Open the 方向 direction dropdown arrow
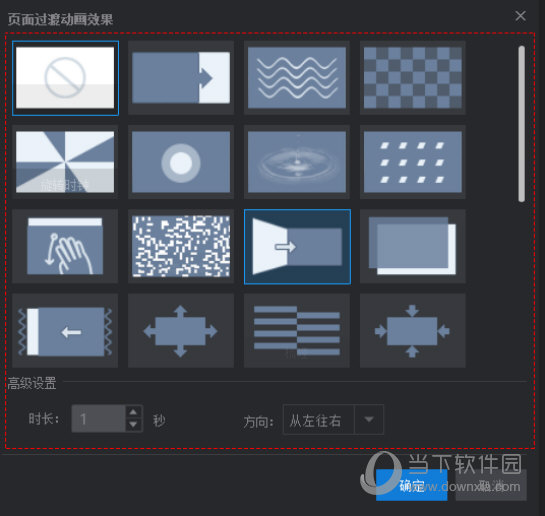 click(369, 419)
